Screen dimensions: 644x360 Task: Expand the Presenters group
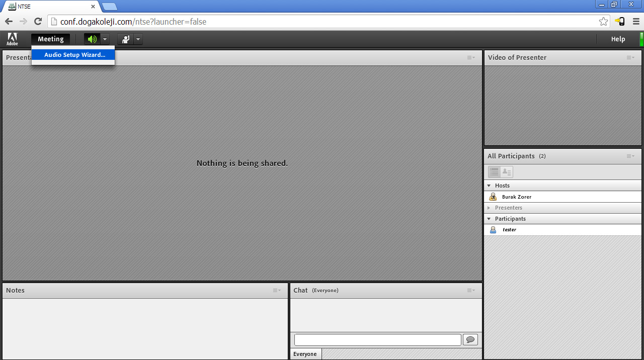pos(489,208)
